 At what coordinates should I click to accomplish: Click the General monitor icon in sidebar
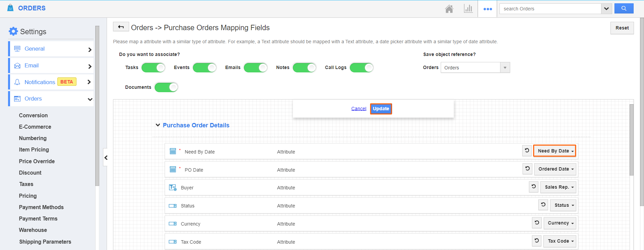click(x=17, y=49)
